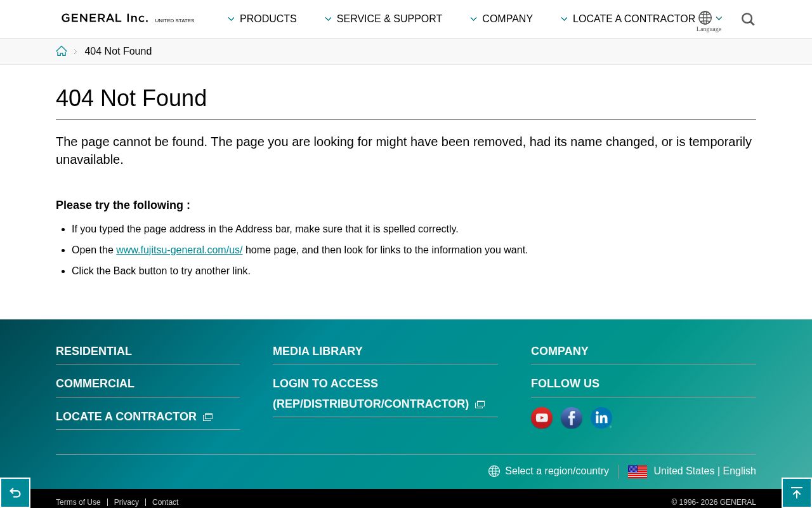
Task: Click Select a region/country
Action: [549, 471]
